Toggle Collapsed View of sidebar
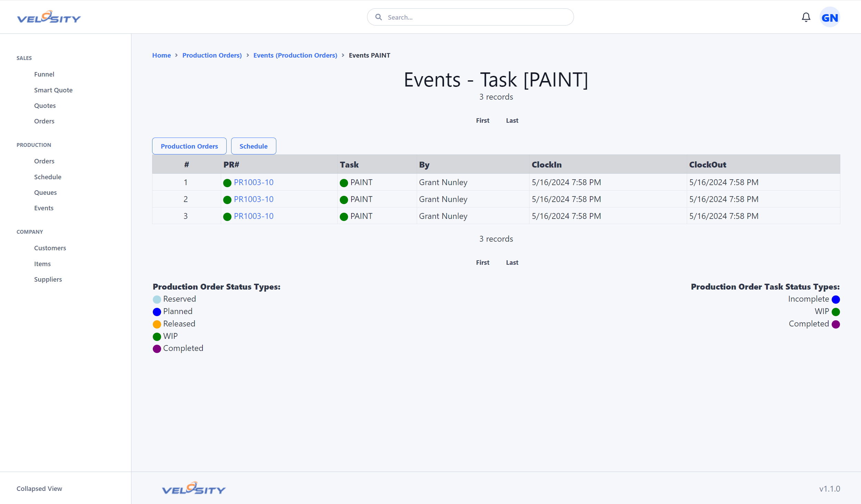This screenshot has width=861, height=504. coord(39,488)
